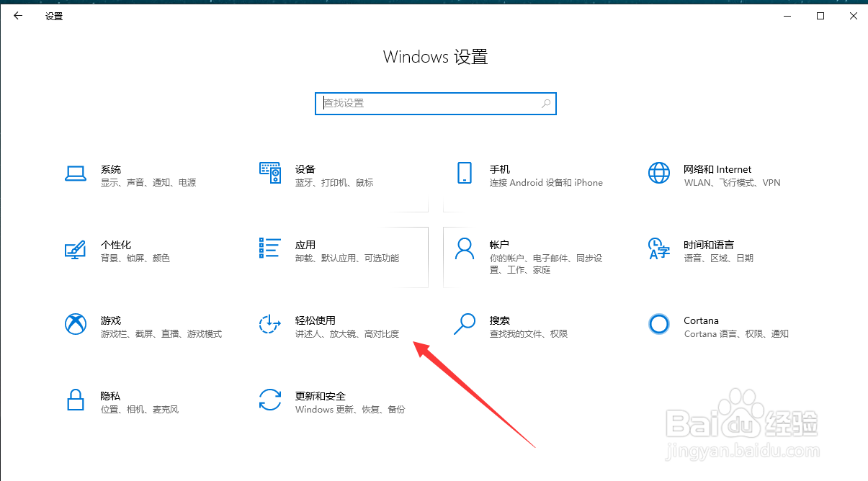Open the 轻松使用 category title

316,320
